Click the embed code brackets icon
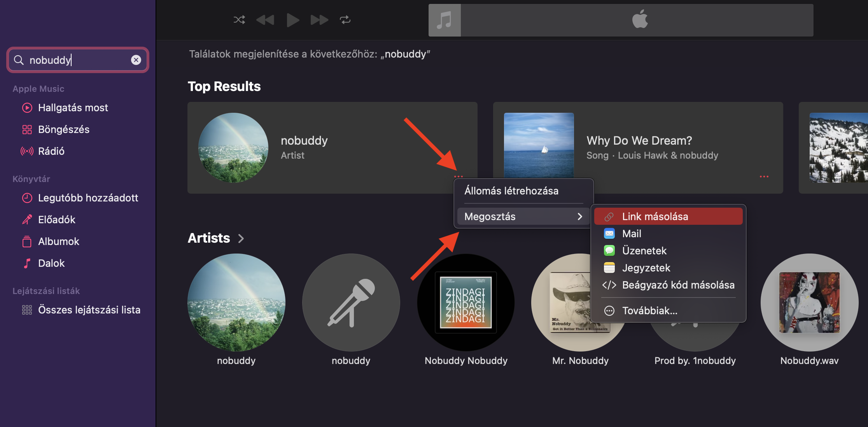The image size is (868, 427). pos(609,285)
